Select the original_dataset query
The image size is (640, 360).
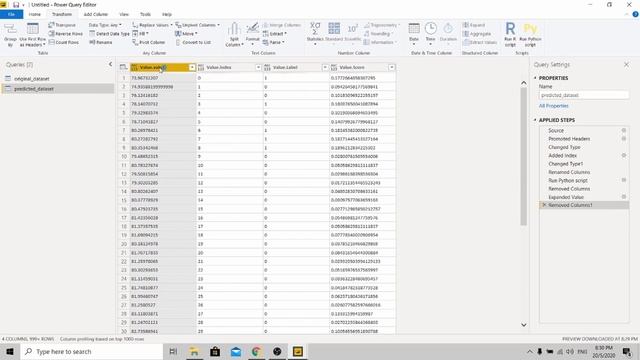click(58, 78)
